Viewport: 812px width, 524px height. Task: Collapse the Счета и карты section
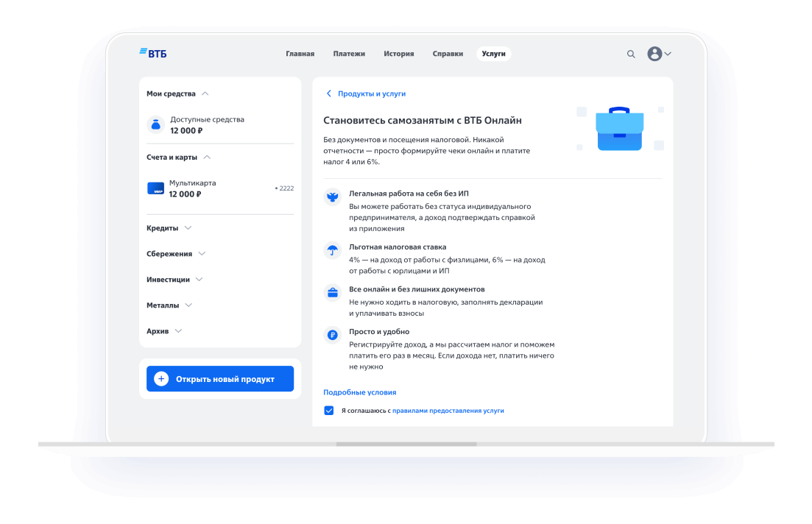(207, 157)
